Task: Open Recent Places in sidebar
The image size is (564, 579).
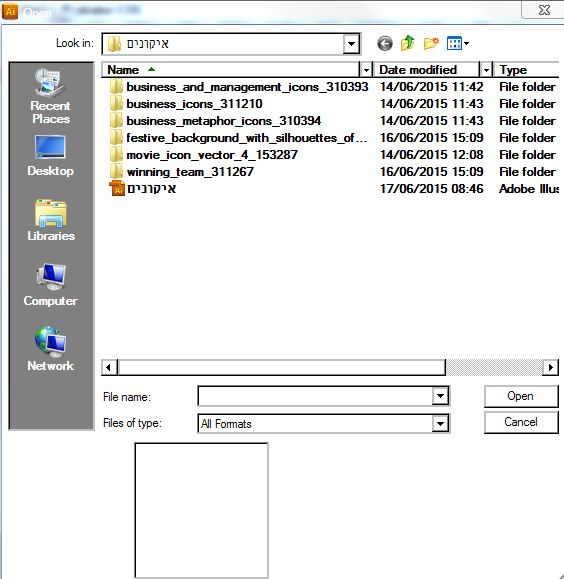Action: pos(51,96)
